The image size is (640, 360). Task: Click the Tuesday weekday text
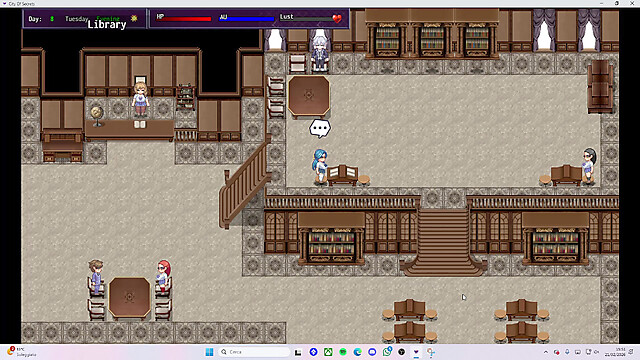[x=76, y=19]
